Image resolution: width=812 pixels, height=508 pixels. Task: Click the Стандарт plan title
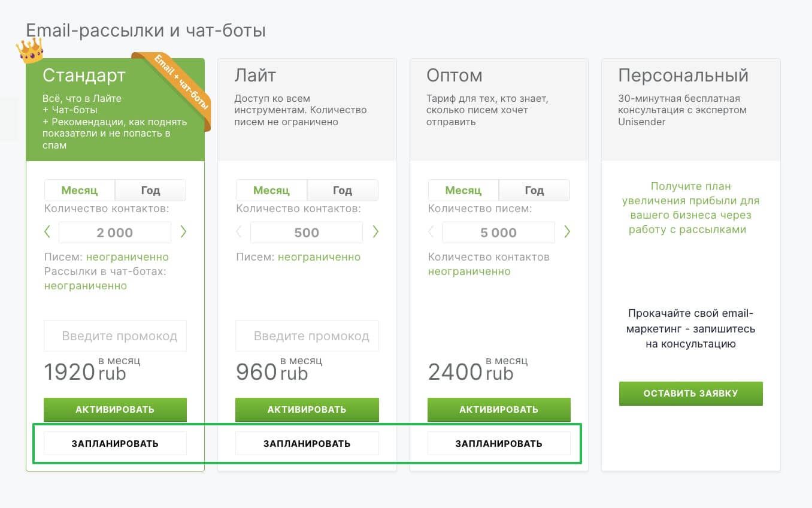pos(84,75)
